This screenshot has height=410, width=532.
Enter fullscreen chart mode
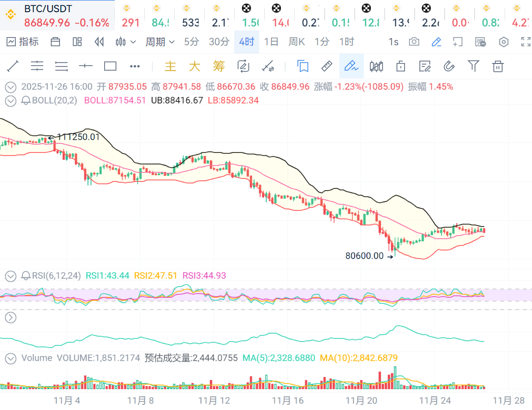[525, 42]
